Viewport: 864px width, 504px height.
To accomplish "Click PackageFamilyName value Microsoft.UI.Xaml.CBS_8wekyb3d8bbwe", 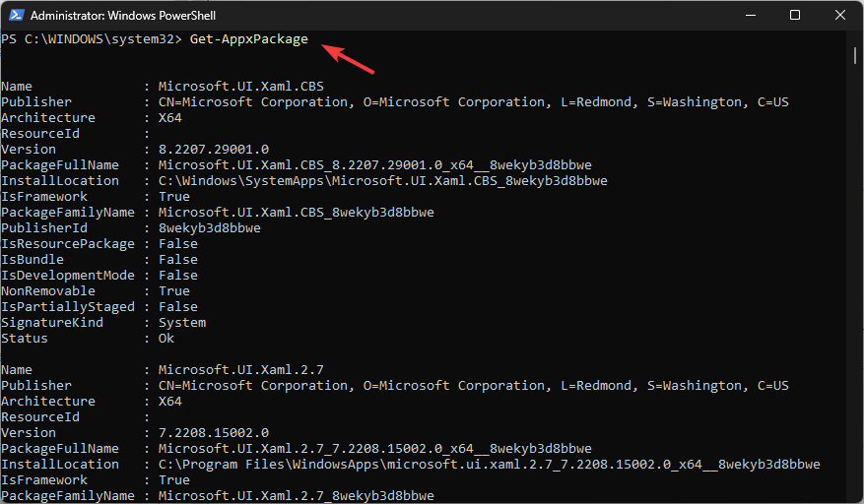I will 296,213.
